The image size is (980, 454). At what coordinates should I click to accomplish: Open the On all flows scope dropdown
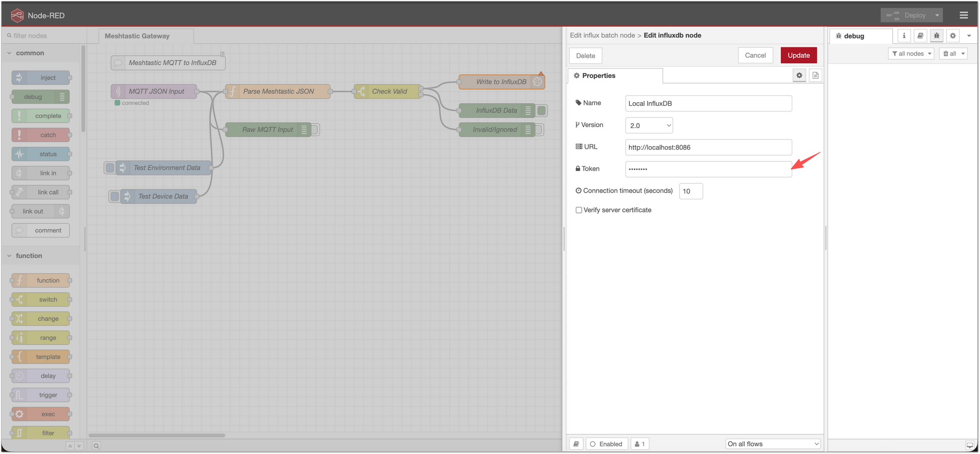point(773,444)
